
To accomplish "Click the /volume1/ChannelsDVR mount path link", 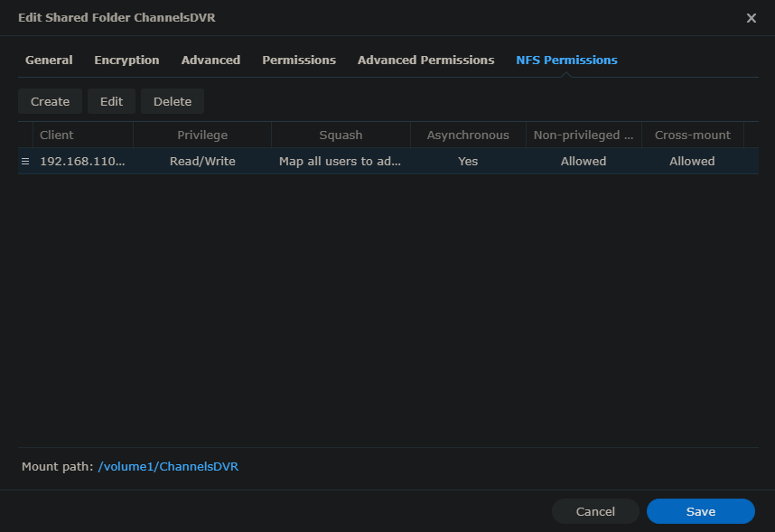I will click(168, 466).
